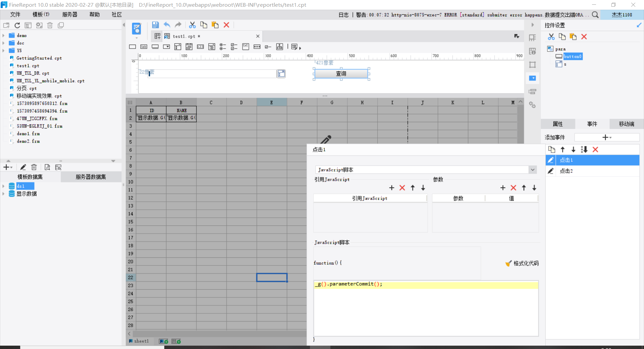644x349 pixels.
Task: Expand the demo folder
Action: click(3, 35)
